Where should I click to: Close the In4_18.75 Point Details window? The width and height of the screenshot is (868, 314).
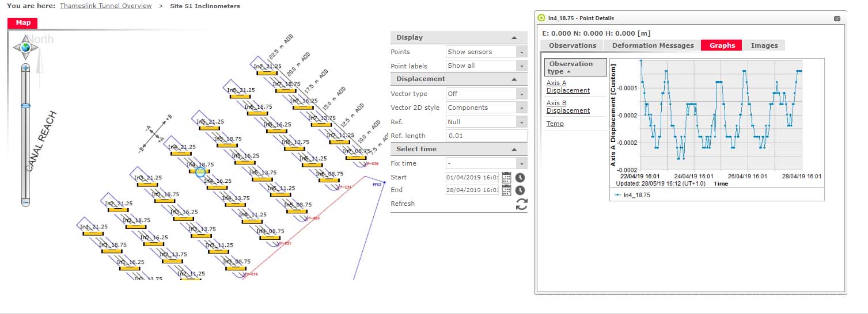coord(837,18)
